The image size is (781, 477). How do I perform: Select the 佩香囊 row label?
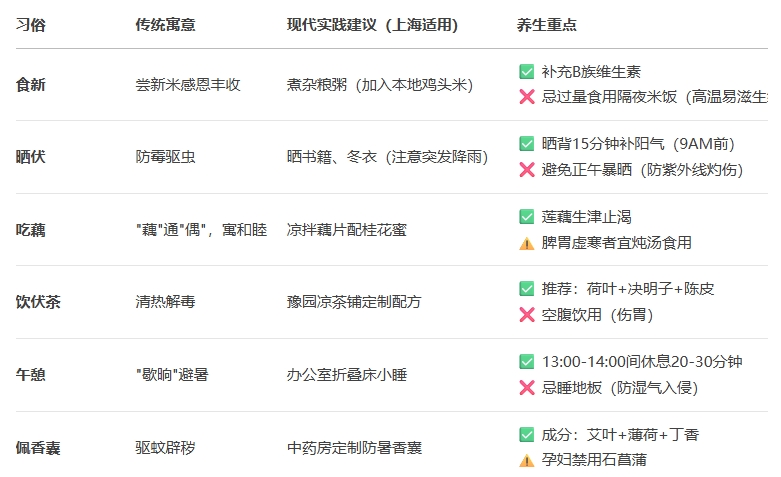tap(38, 448)
